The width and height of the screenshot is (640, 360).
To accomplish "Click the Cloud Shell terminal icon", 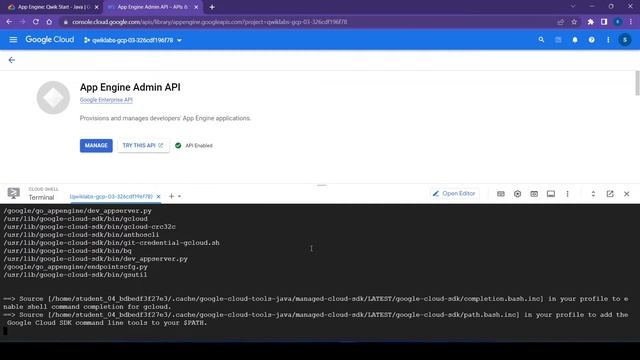I will pos(13,193).
